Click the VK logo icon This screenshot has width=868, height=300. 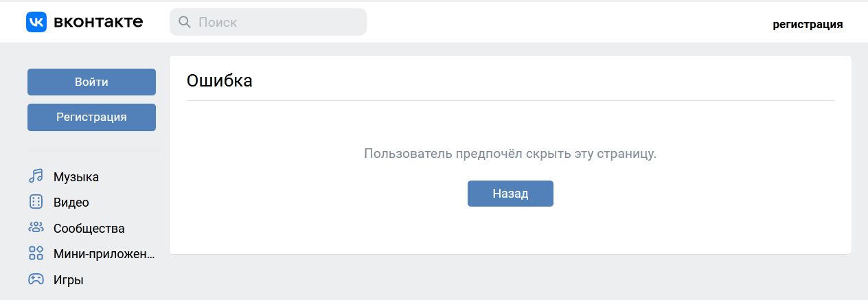click(36, 22)
